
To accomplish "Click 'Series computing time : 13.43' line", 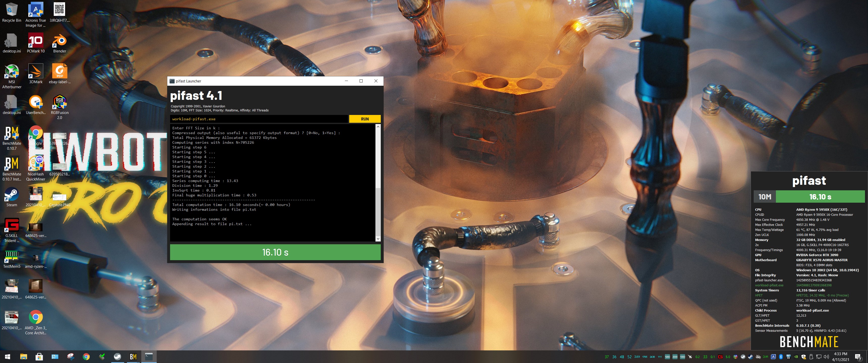I will coord(205,181).
